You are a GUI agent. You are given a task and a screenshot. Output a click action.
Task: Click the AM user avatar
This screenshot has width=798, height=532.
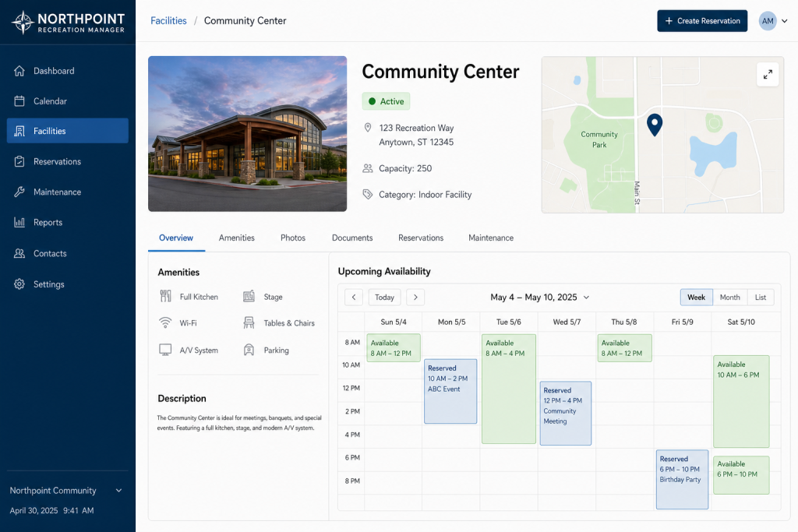coord(768,21)
